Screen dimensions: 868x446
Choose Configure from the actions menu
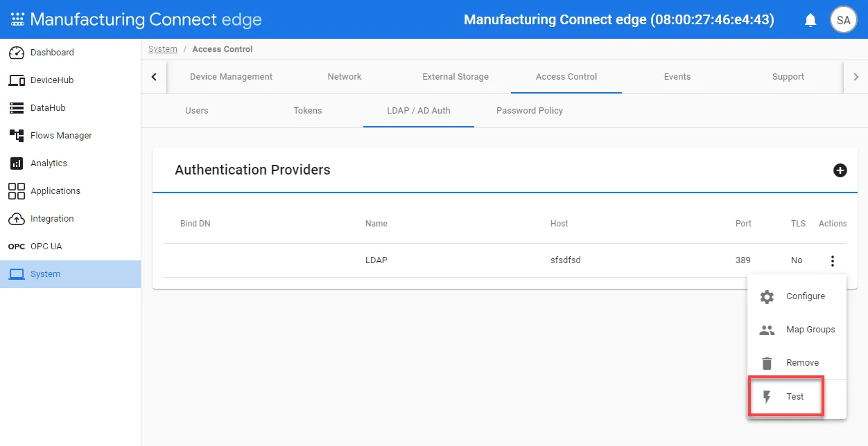coord(797,296)
